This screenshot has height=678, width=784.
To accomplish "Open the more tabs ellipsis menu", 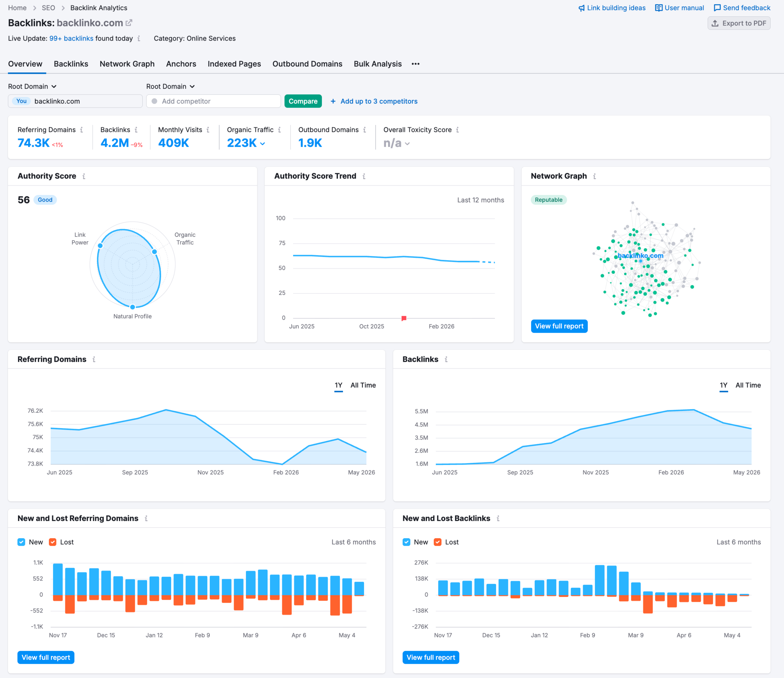I will click(415, 64).
